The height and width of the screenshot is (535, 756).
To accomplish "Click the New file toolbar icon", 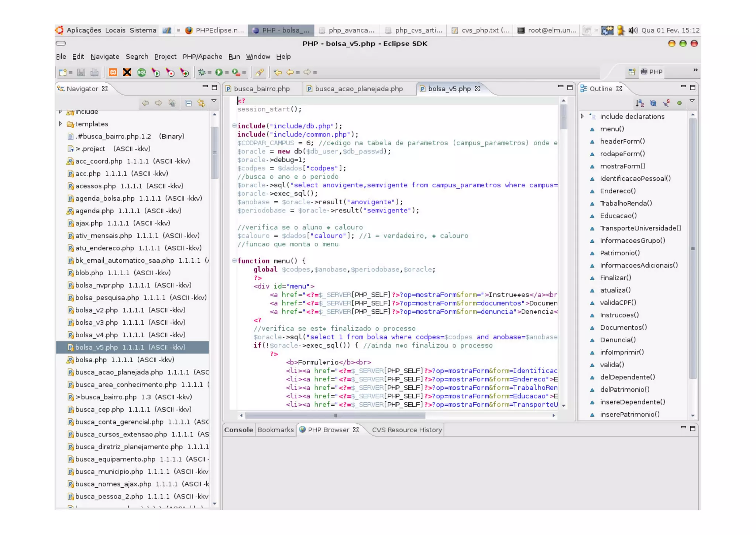I will click(63, 72).
